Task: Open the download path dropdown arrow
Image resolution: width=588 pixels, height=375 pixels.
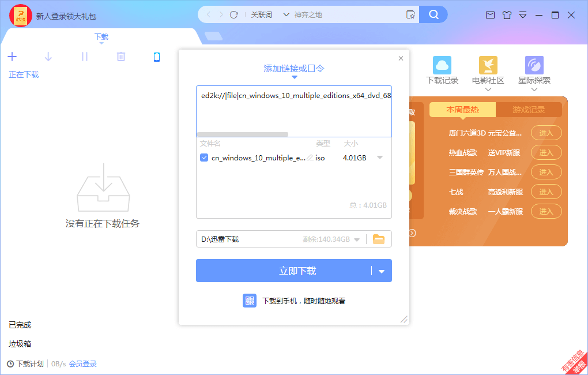Action: (357, 239)
